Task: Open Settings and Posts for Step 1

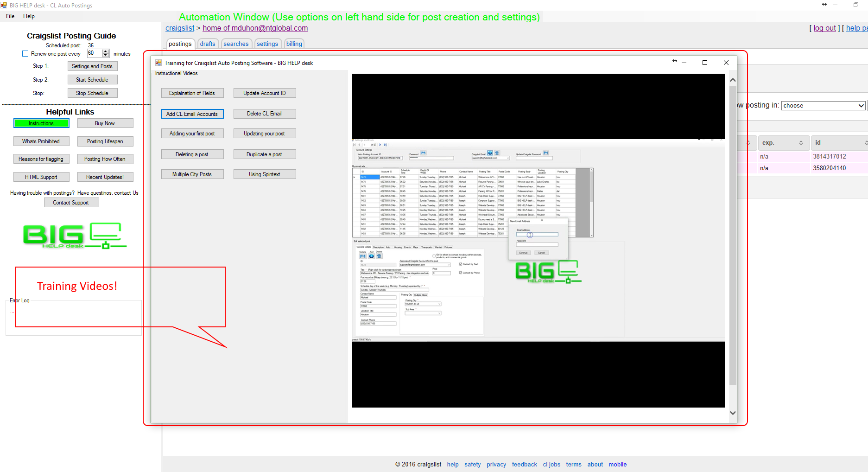Action: click(x=92, y=66)
